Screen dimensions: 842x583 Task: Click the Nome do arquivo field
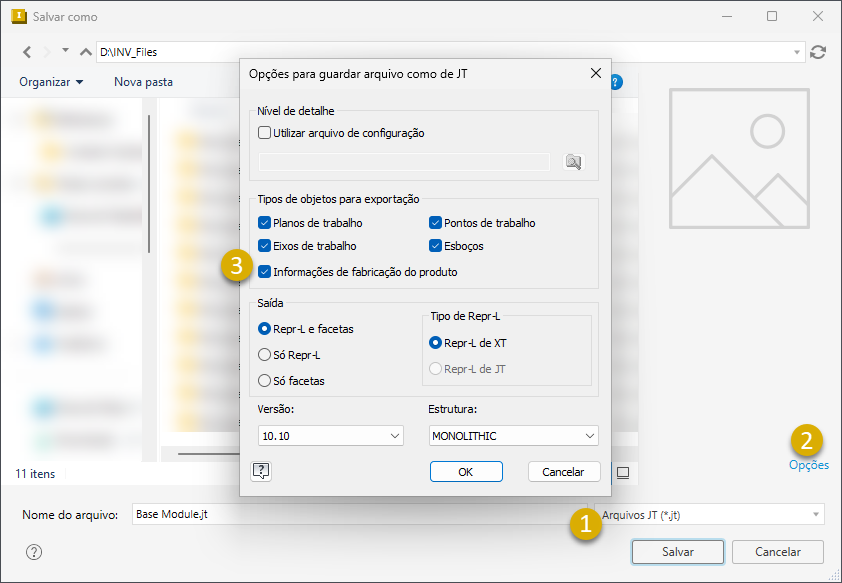[360, 514]
